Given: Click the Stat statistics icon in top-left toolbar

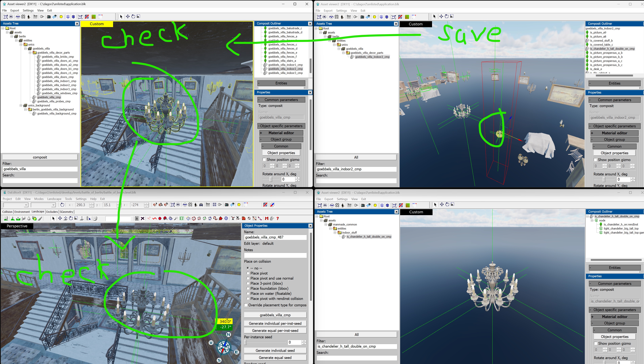Looking at the screenshot, I should point(35,17).
